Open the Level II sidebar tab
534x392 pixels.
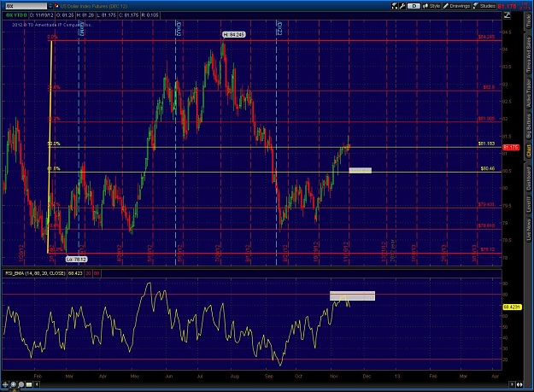tap(528, 205)
